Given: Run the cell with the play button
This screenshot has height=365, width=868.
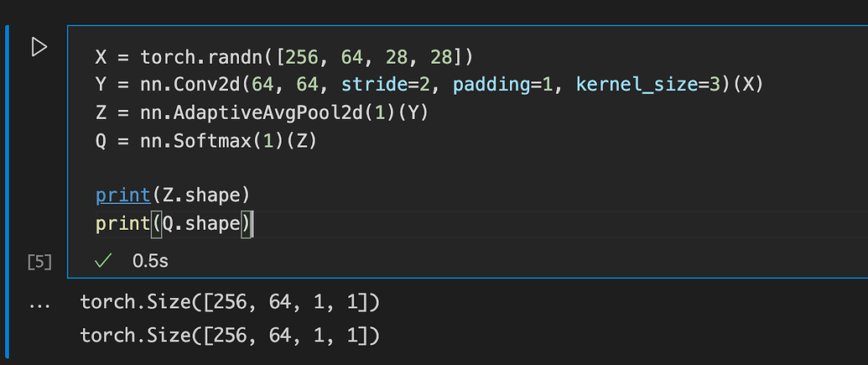Looking at the screenshot, I should tap(39, 47).
